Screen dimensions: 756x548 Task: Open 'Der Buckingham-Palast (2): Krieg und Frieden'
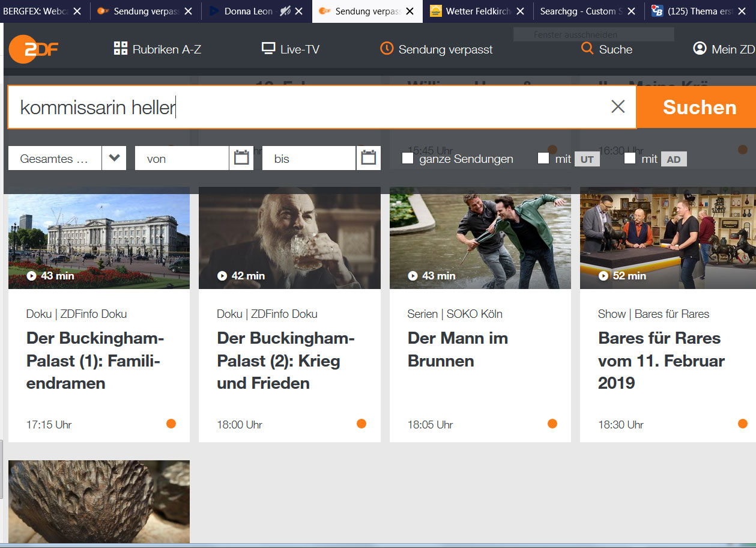coord(286,361)
